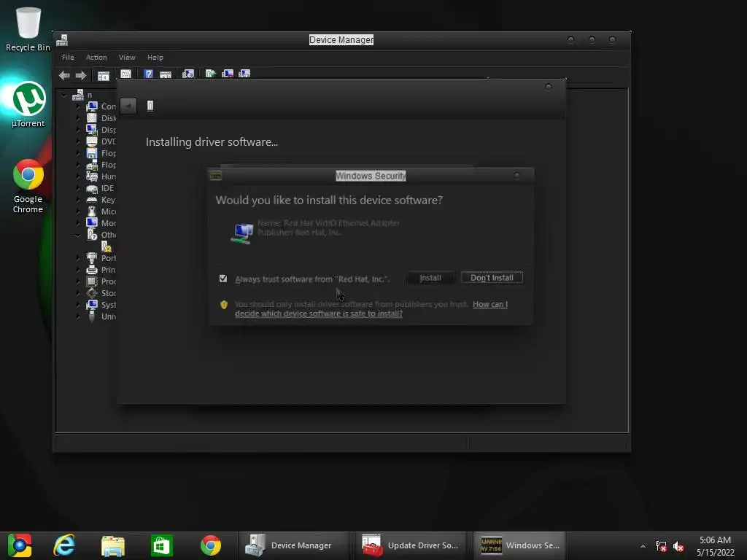
Task: Click Install in Windows Security dialog
Action: [x=430, y=278]
